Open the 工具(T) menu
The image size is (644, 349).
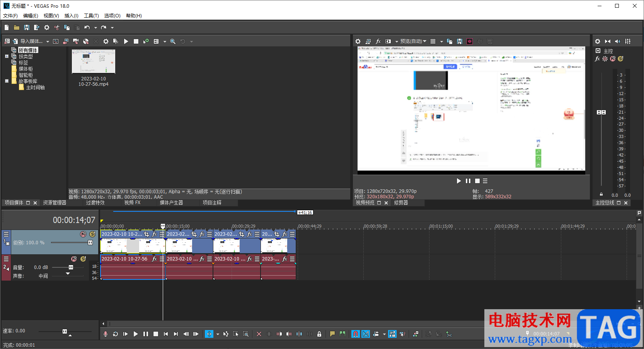tap(91, 16)
